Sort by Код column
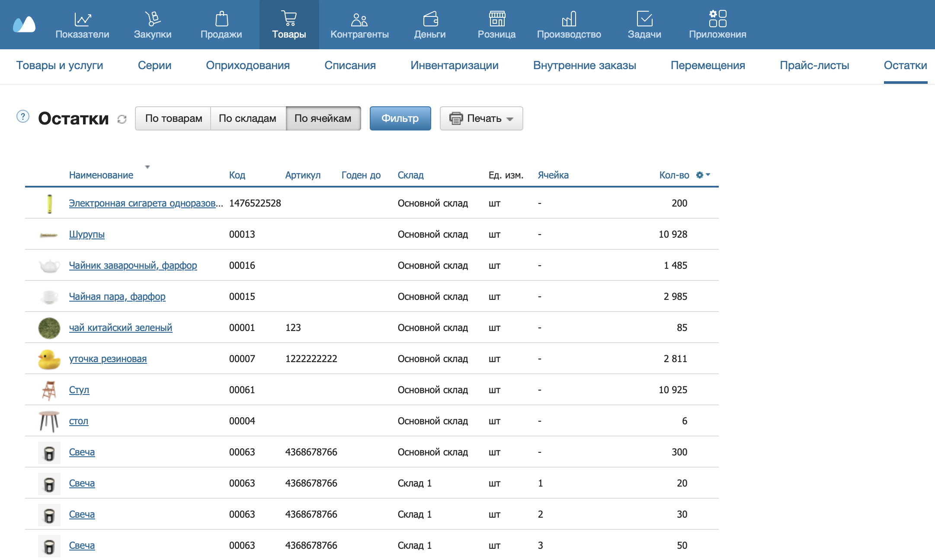Viewport: 935px width, 560px height. [237, 175]
